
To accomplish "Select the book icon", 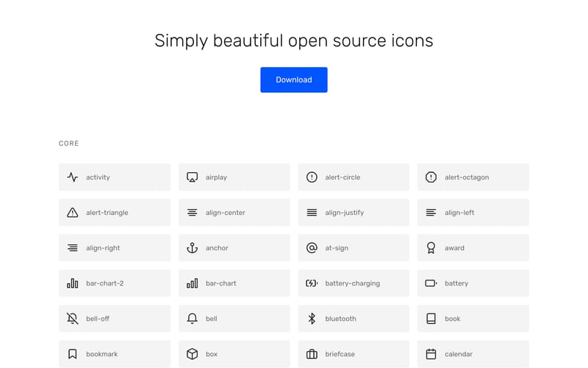I will 431,319.
